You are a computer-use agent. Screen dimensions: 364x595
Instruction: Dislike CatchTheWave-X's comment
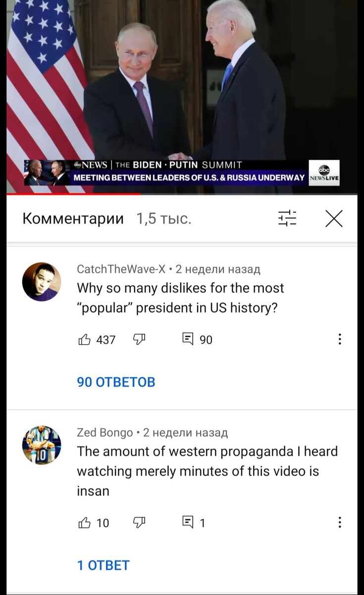(x=140, y=340)
